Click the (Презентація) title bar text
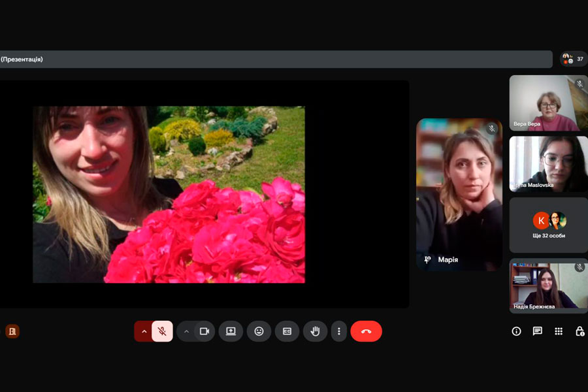This screenshot has width=588, height=392. click(x=22, y=59)
